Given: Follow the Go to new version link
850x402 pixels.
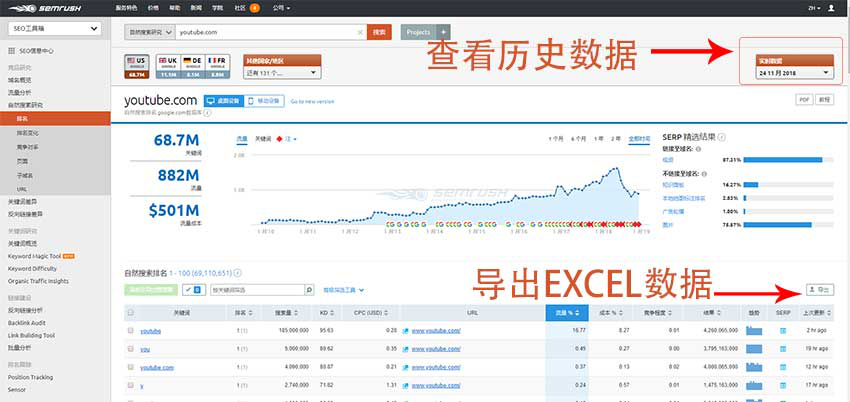Looking at the screenshot, I should [313, 101].
